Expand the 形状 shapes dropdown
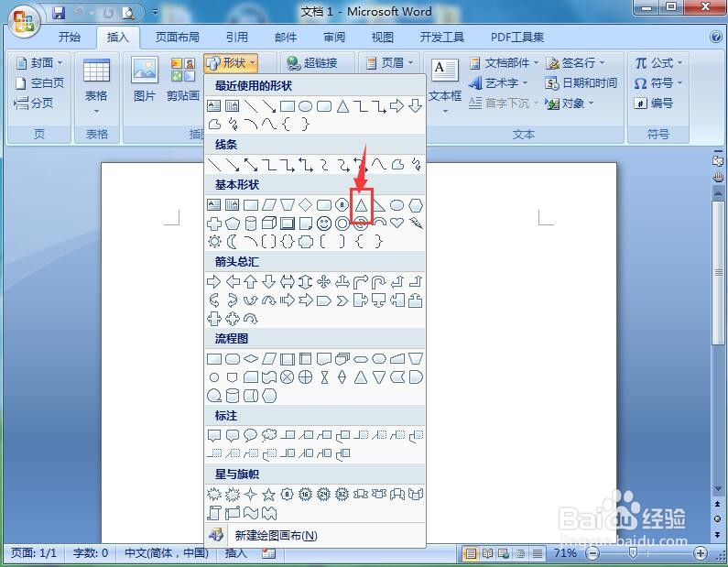This screenshot has height=567, width=728. coord(231,62)
